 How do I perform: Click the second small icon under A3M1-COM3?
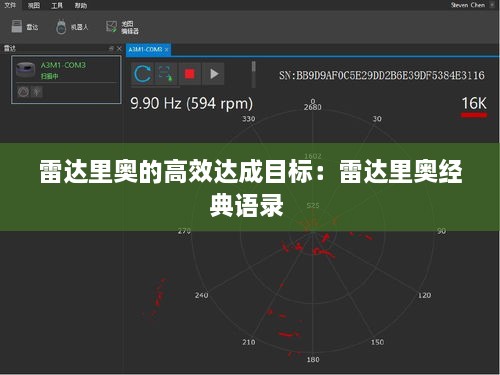click(37, 91)
